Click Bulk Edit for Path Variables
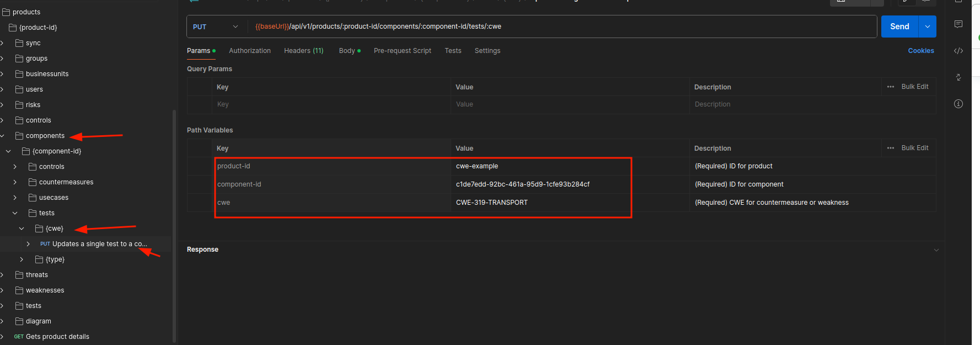980x345 pixels. click(x=915, y=148)
